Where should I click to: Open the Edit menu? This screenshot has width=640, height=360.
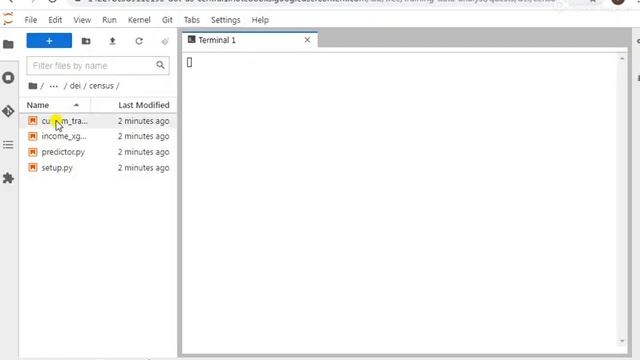(55, 20)
